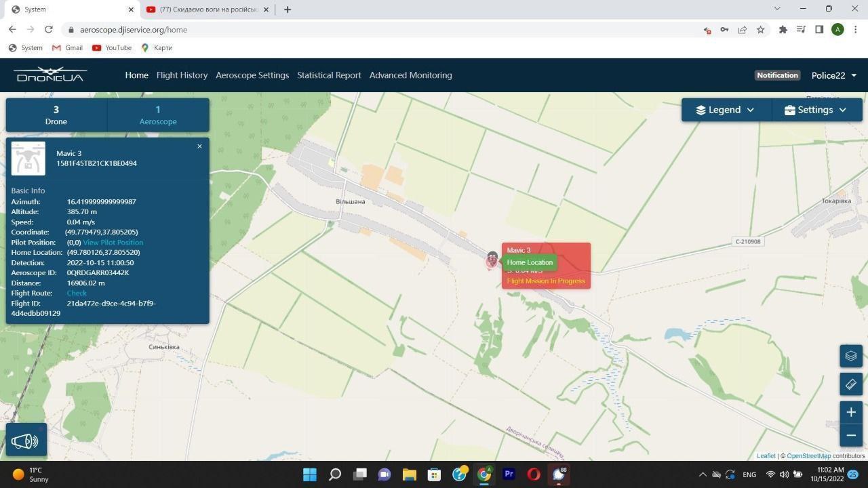The image size is (868, 488).
Task: Click View Pilot Position link
Action: pos(113,242)
